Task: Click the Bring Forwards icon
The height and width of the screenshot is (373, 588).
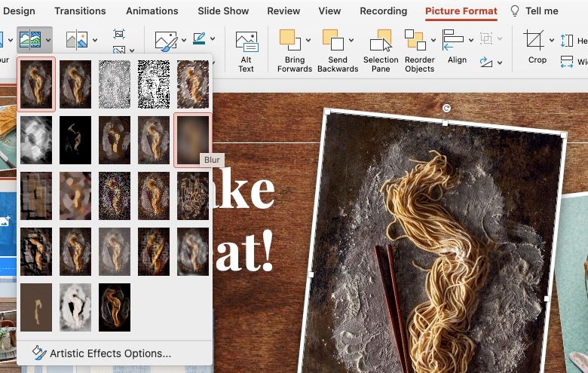Action: point(289,40)
